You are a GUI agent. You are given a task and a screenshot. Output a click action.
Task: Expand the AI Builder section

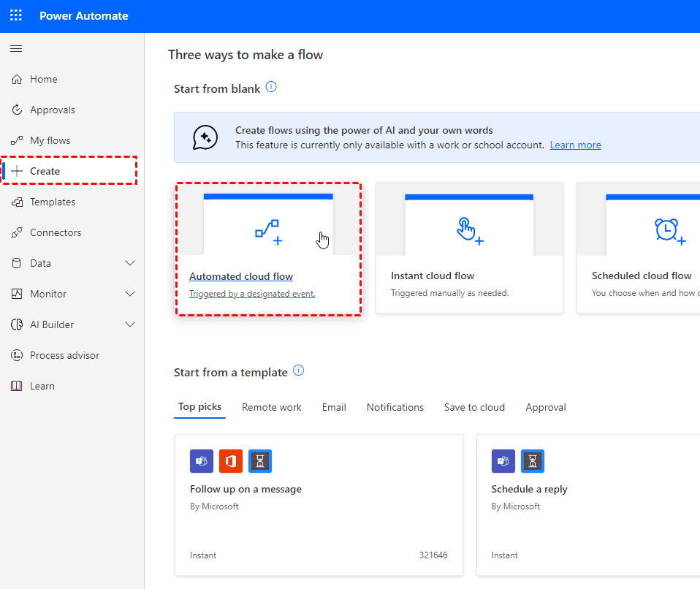tap(130, 324)
